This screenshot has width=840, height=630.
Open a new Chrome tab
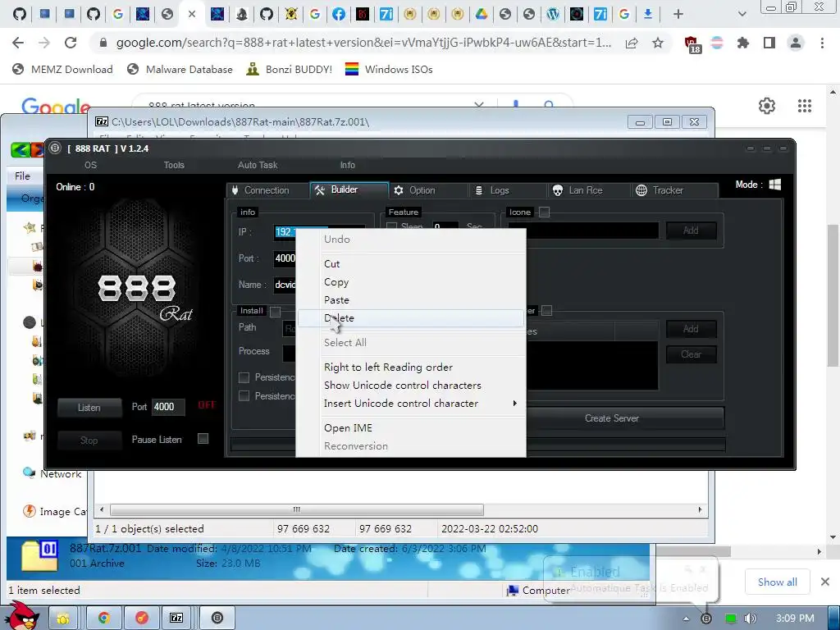click(678, 15)
